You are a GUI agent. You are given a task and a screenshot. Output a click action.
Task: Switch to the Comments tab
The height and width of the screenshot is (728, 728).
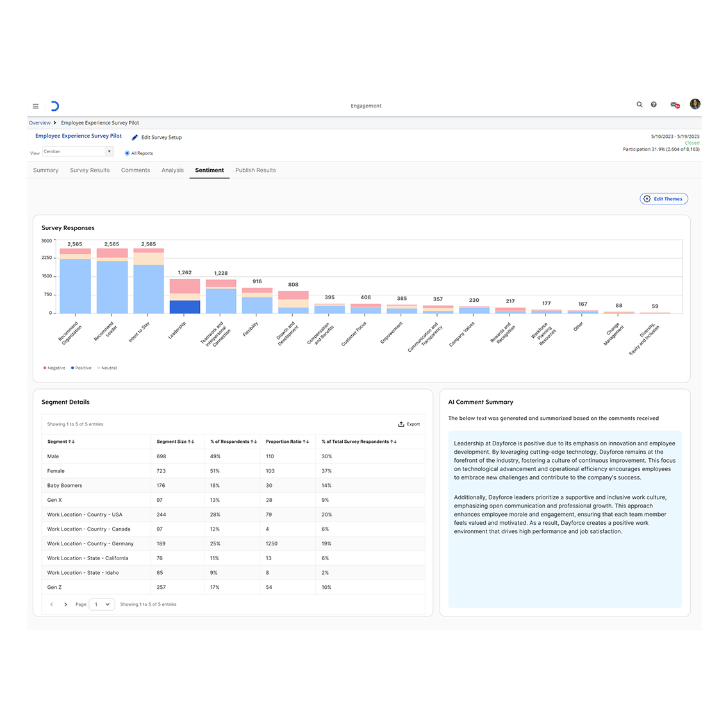click(x=135, y=170)
